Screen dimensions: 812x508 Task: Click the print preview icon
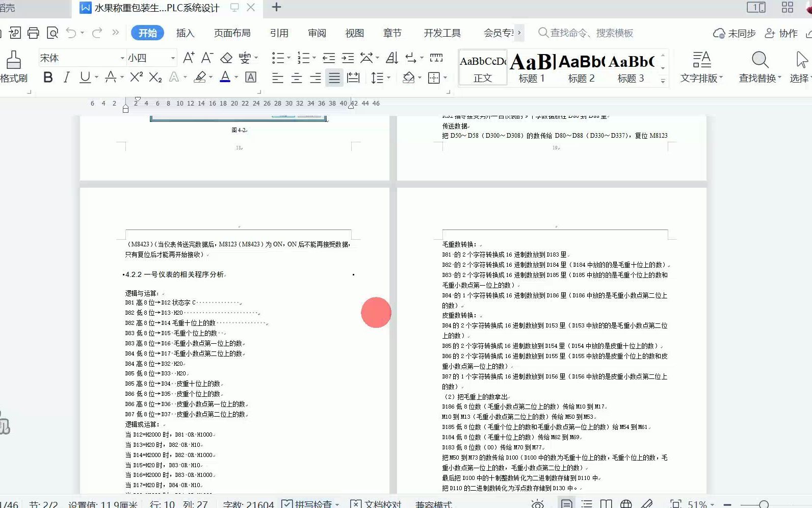click(53, 33)
